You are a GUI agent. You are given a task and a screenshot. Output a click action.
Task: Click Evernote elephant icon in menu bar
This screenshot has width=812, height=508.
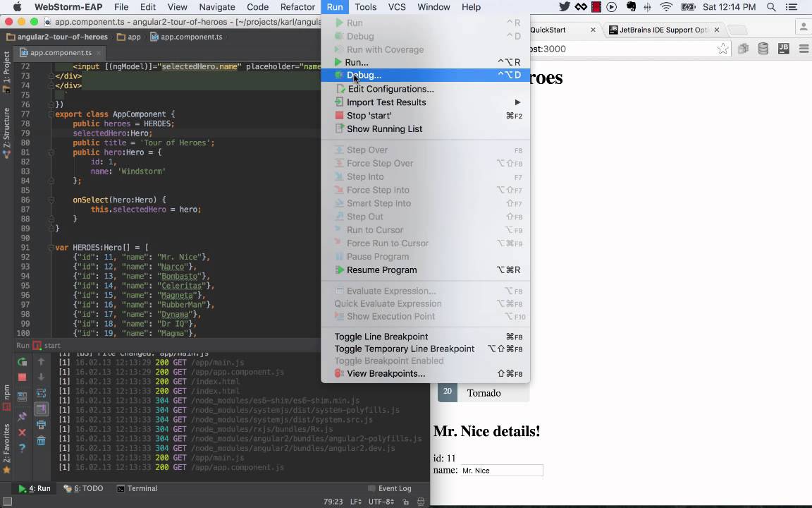(x=631, y=7)
